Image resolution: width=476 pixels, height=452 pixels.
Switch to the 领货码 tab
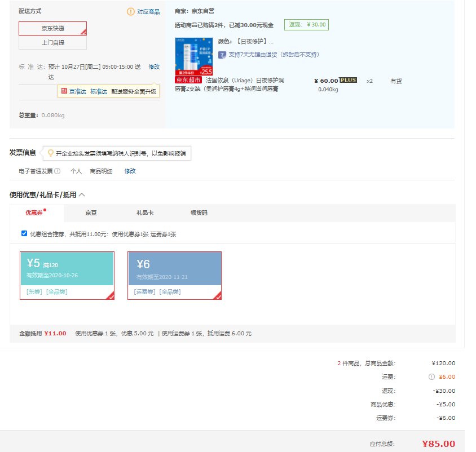point(199,213)
